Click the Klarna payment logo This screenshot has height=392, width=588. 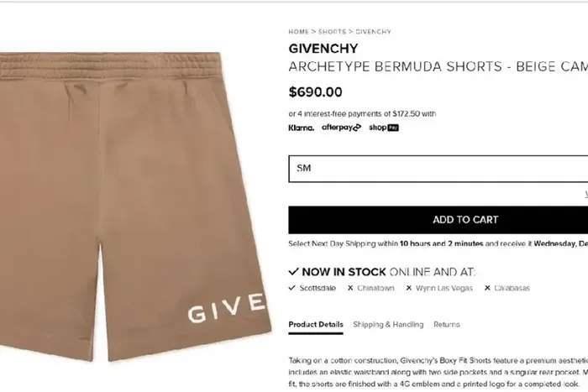(301, 128)
